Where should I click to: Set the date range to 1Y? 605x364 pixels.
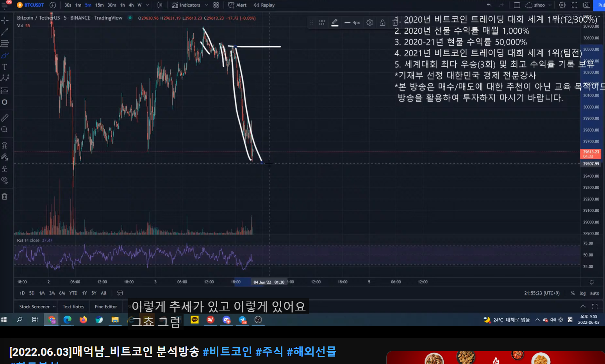point(84,293)
